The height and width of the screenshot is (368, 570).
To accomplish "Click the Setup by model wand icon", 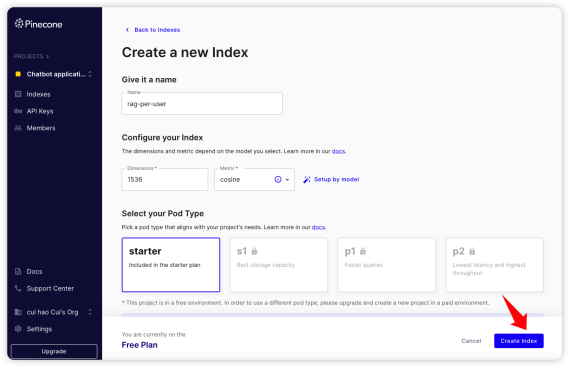I will pos(307,179).
